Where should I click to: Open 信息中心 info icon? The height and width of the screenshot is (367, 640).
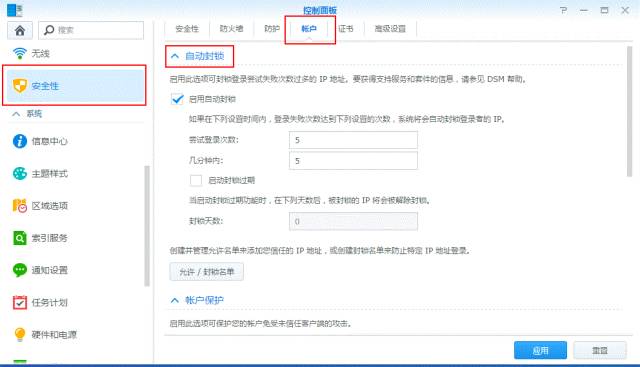(x=20, y=141)
